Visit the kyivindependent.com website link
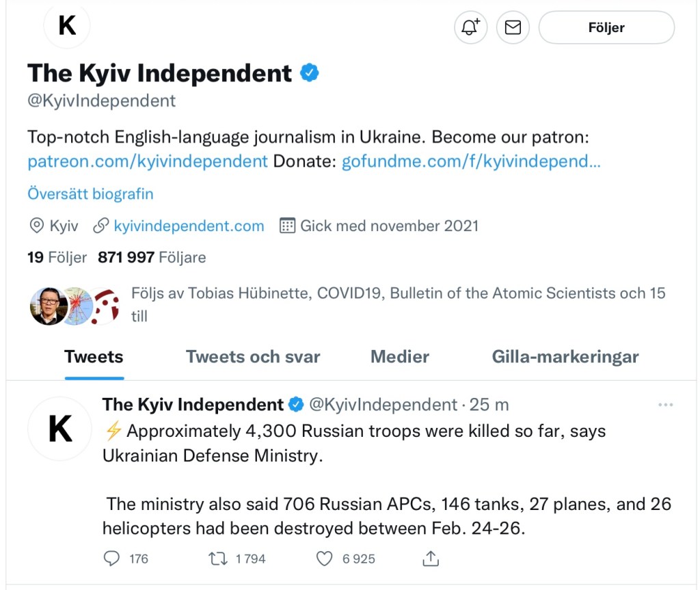This screenshot has width=700, height=590. (x=189, y=226)
